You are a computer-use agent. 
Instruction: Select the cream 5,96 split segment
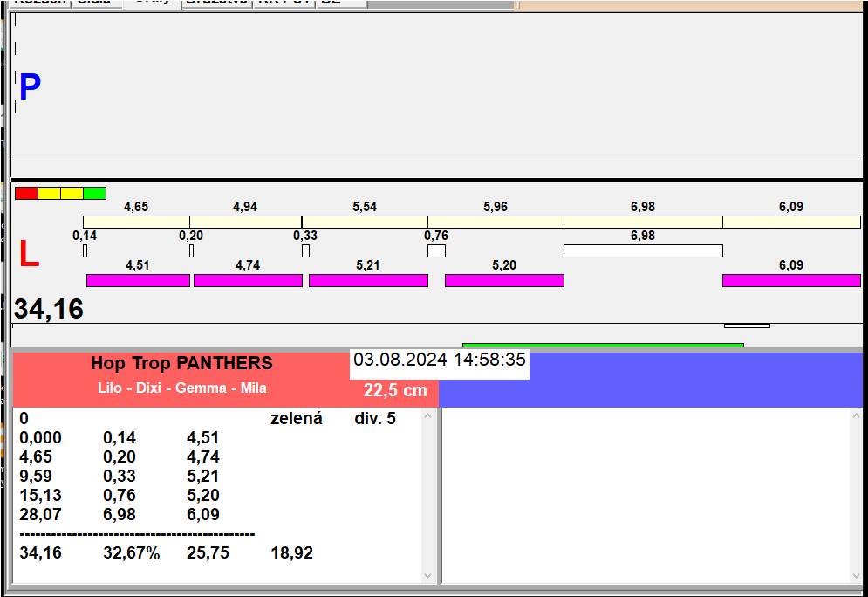click(495, 222)
